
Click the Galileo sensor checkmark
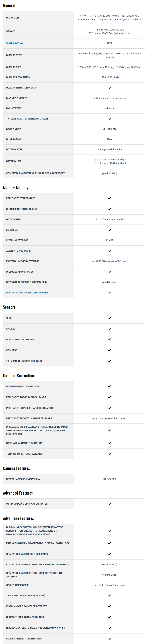point(109,329)
